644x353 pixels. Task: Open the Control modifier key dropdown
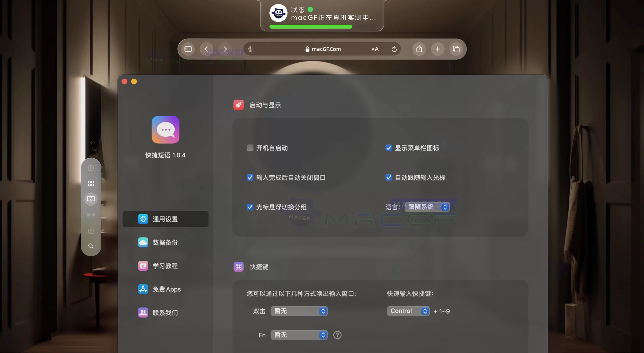point(408,311)
